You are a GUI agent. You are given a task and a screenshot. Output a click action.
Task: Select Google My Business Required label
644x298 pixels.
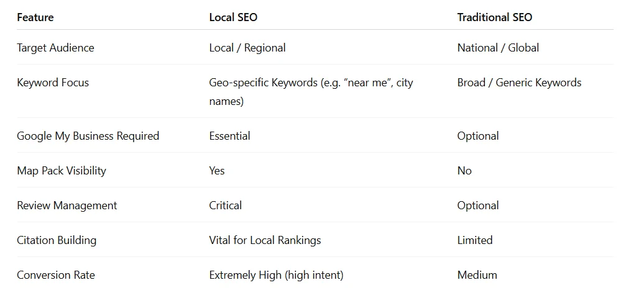(88, 136)
